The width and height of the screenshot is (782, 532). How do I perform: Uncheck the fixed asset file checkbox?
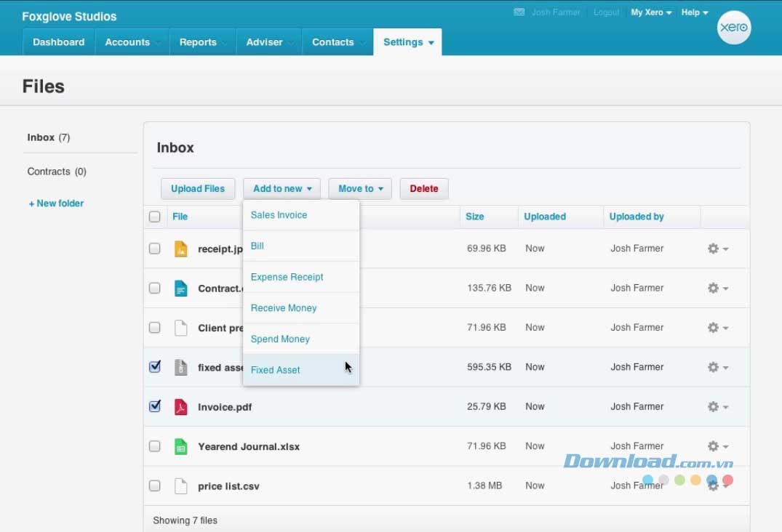coord(155,367)
